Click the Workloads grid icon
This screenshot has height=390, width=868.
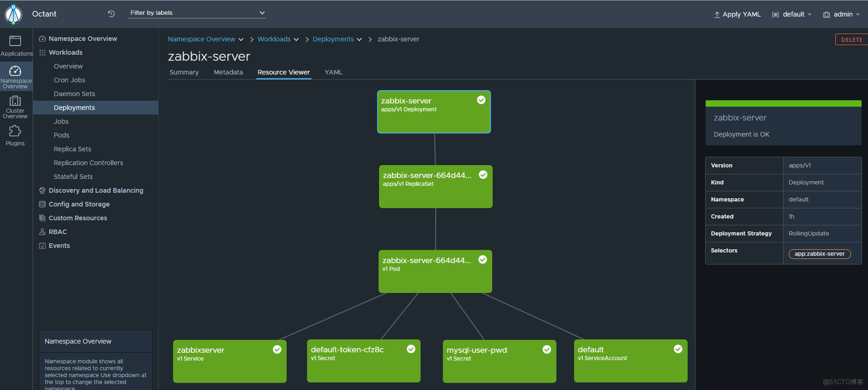click(42, 52)
